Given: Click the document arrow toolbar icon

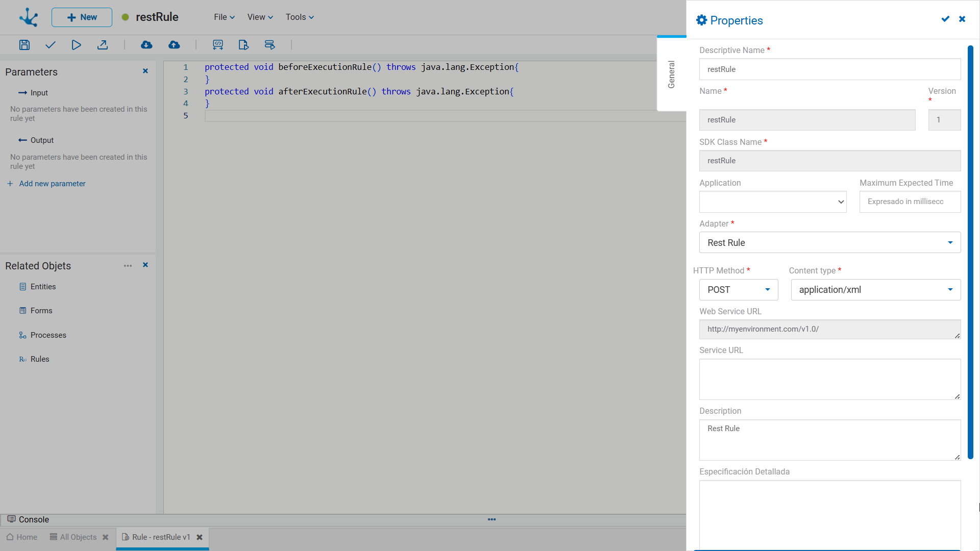Looking at the screenshot, I should click(x=243, y=45).
